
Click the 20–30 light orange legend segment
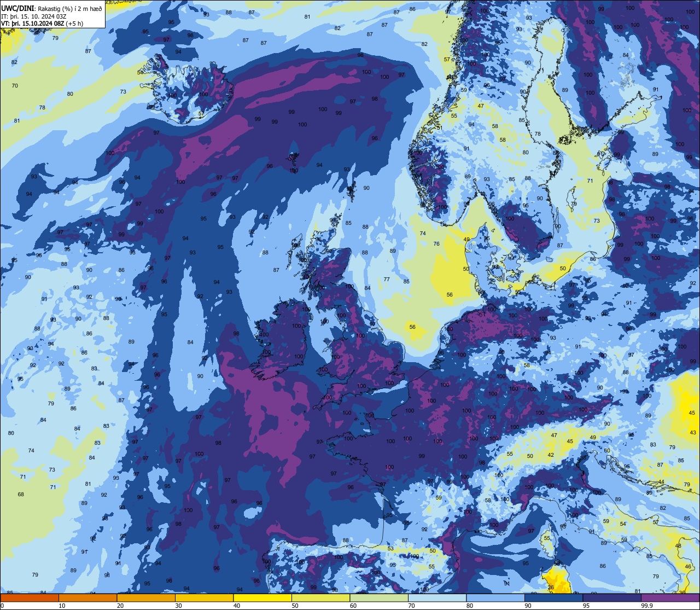click(x=146, y=598)
